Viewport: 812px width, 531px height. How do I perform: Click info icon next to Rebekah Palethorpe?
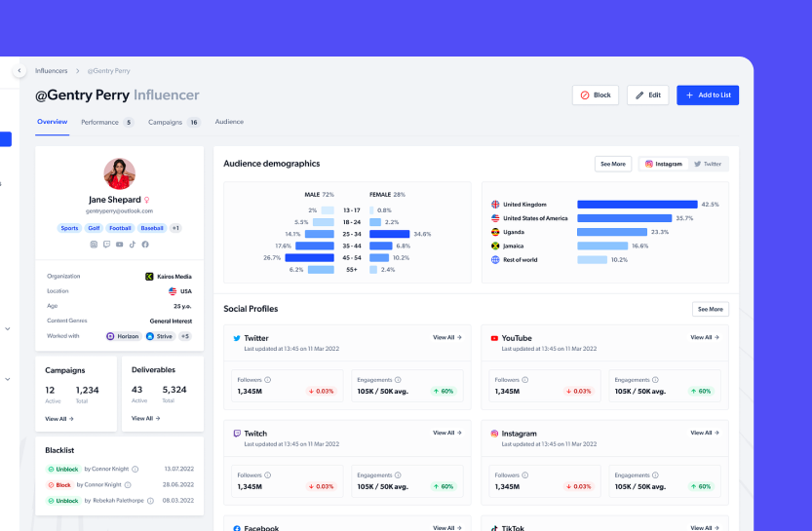pos(151,501)
